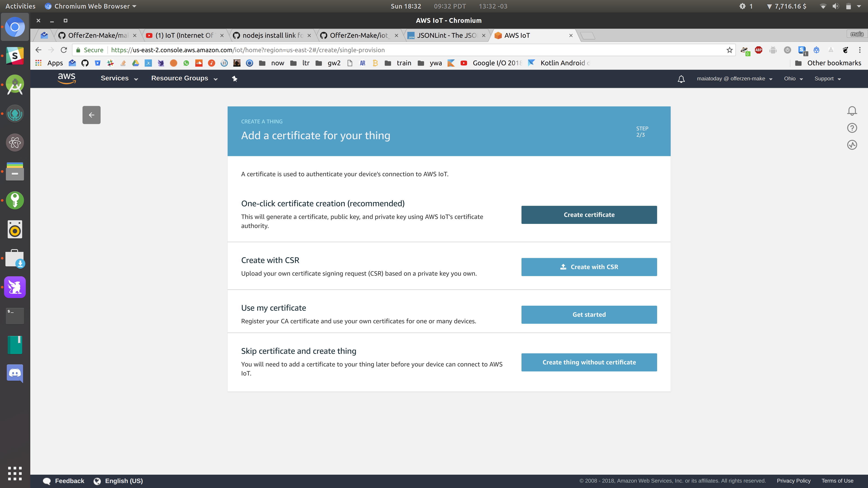
Task: Open the Terms of Use link
Action: pos(837,481)
